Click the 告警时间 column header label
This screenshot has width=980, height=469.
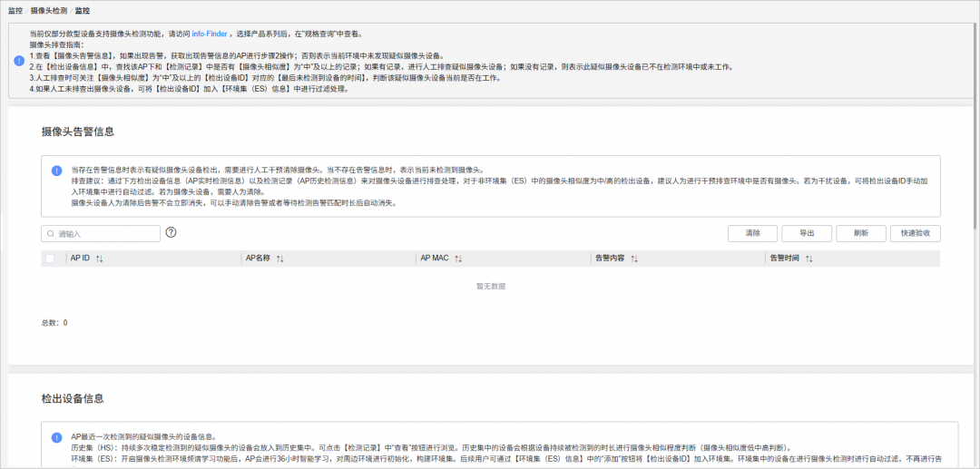(x=784, y=258)
